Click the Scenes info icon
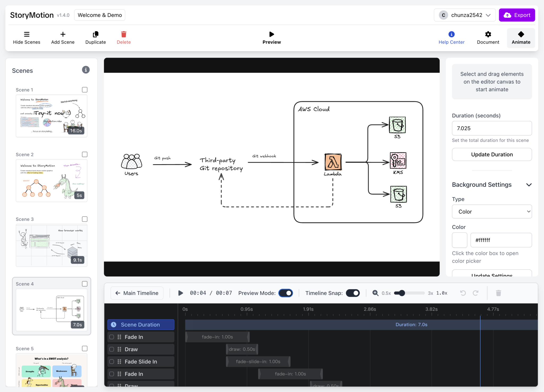 tap(86, 70)
